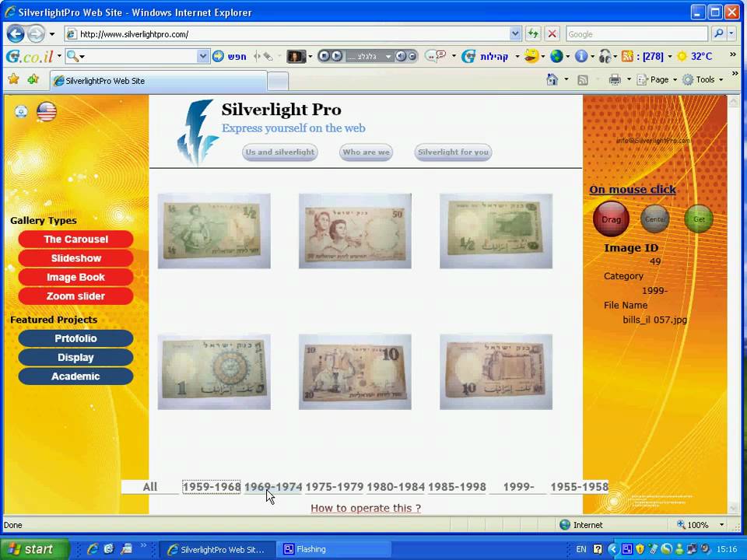This screenshot has height=560, width=747.
Task: Click the globe toolbar icon
Action: click(x=556, y=56)
